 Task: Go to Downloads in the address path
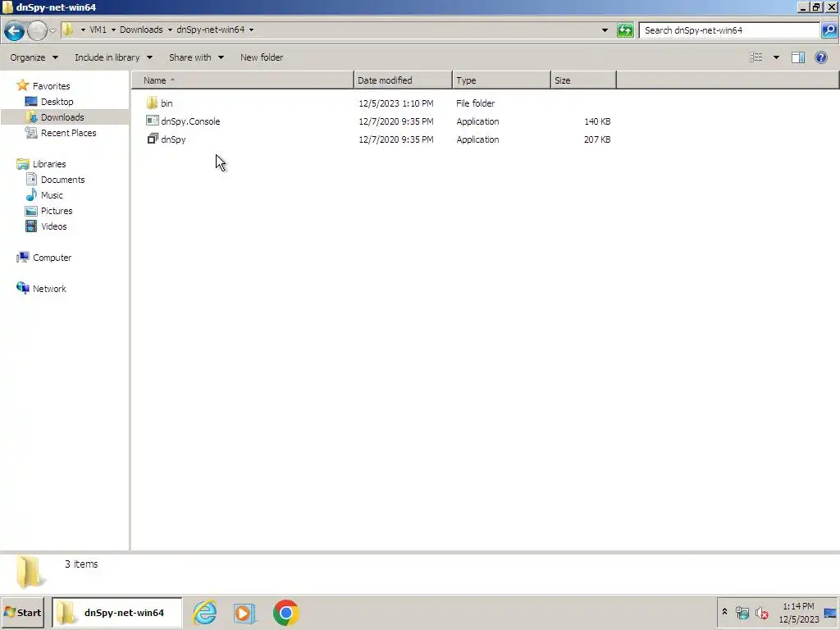pyautogui.click(x=141, y=30)
